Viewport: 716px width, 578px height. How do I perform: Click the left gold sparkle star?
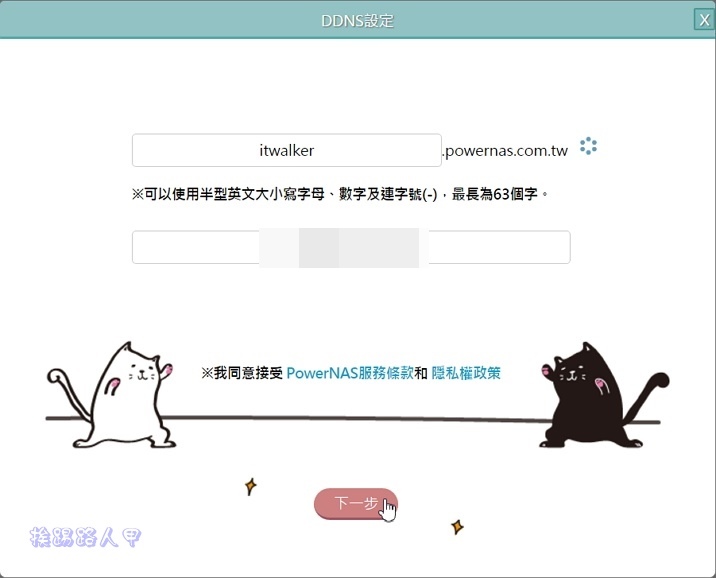[250, 486]
